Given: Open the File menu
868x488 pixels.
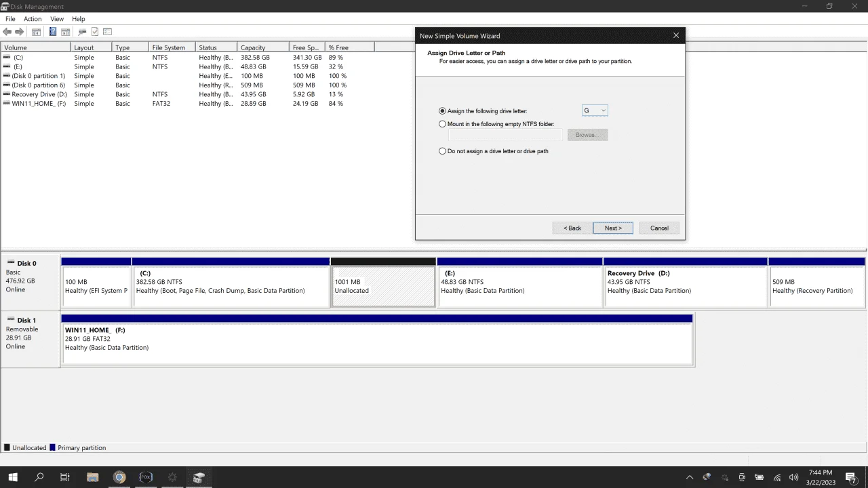Looking at the screenshot, I should tap(10, 19).
